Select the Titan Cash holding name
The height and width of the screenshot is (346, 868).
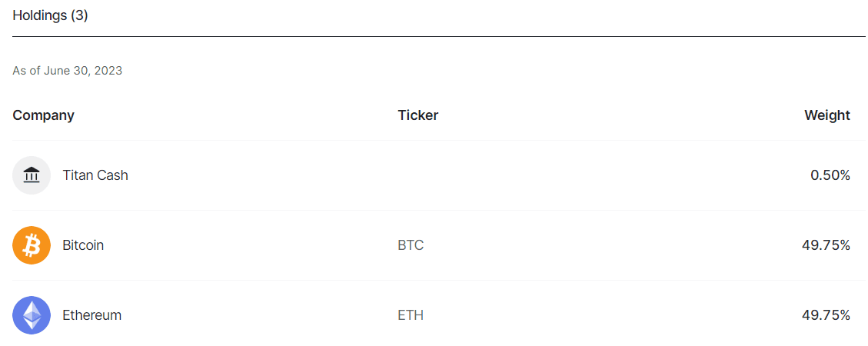point(95,175)
